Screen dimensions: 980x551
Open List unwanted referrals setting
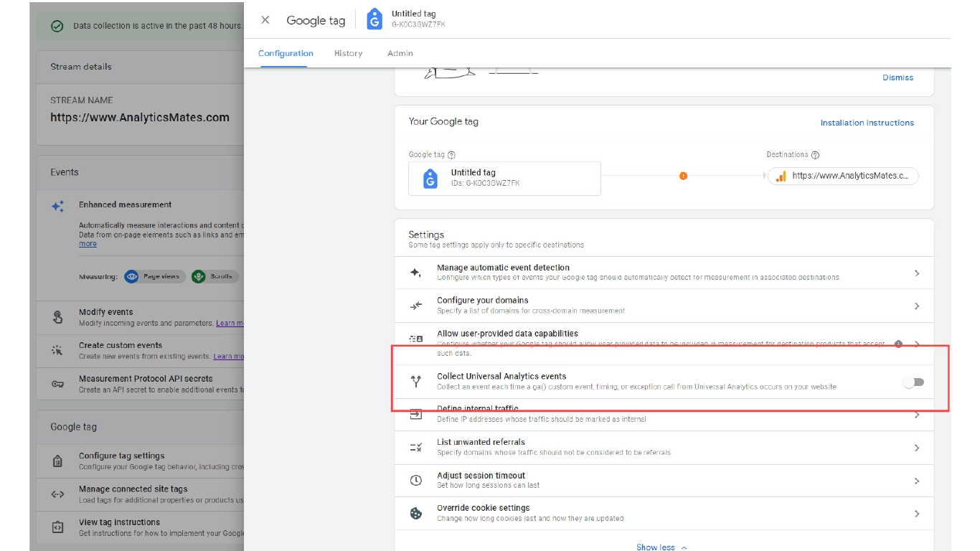tap(664, 448)
